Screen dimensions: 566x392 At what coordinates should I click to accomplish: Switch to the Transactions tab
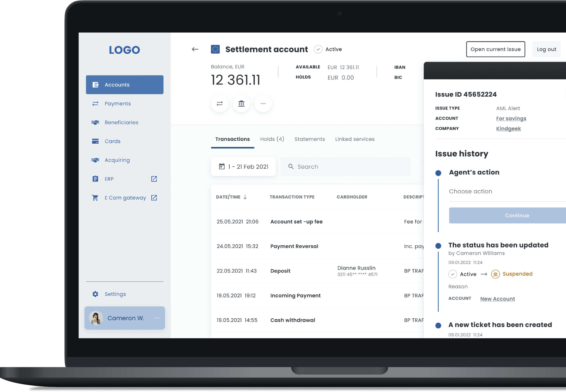(x=232, y=139)
